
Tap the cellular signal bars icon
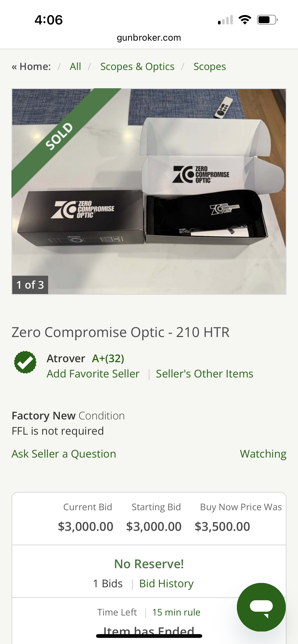click(x=225, y=20)
